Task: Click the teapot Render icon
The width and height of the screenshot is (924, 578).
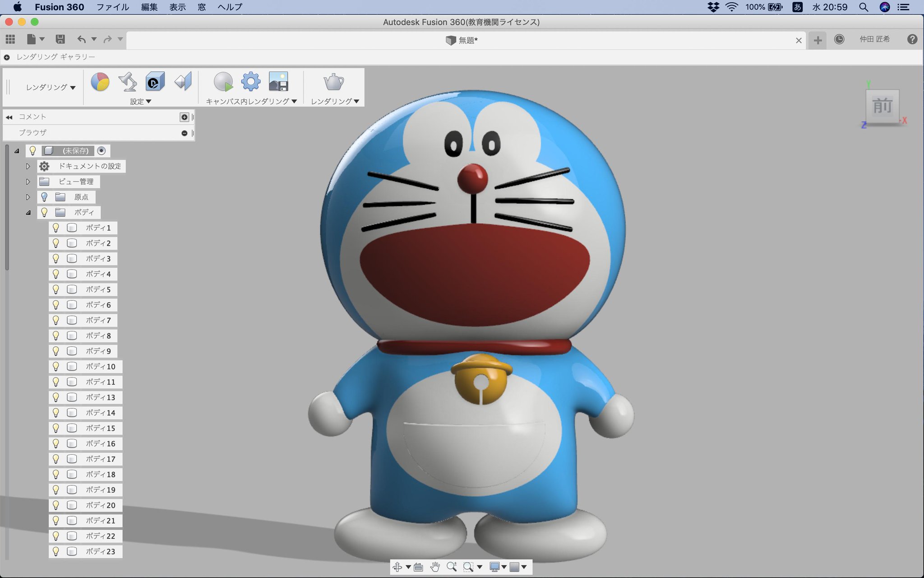Action: coord(334,82)
